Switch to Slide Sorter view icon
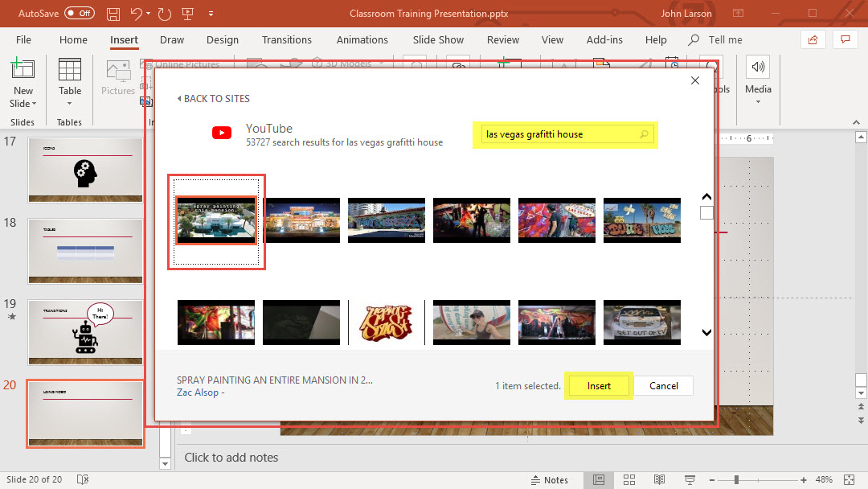This screenshot has width=868, height=489. (629, 480)
